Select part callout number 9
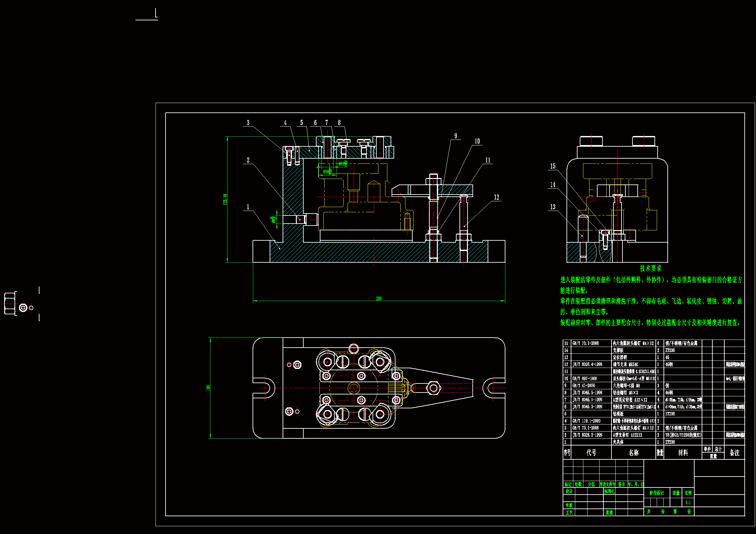This screenshot has height=534, width=756. point(456,136)
